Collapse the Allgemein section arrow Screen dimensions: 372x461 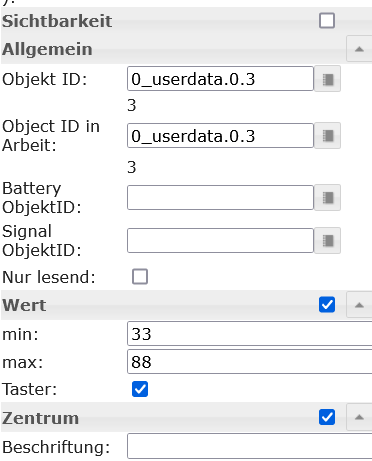359,49
